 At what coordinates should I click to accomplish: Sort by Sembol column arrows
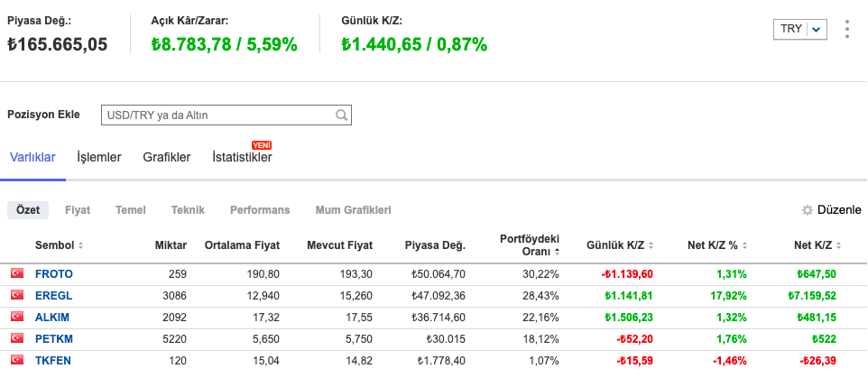click(81, 245)
